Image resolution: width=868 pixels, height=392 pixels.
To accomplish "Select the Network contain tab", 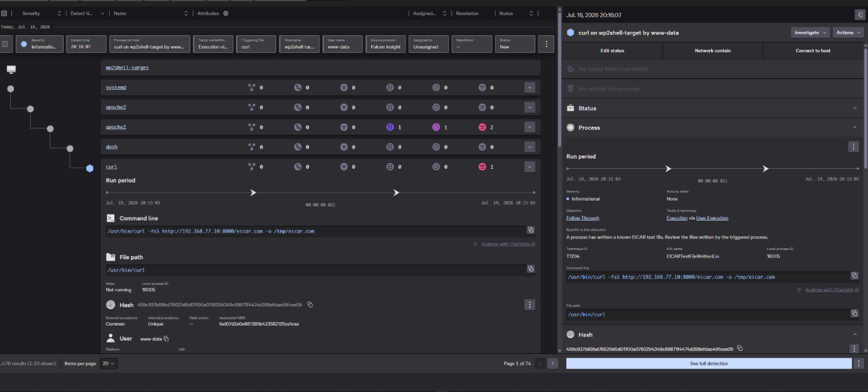I will pyautogui.click(x=713, y=51).
